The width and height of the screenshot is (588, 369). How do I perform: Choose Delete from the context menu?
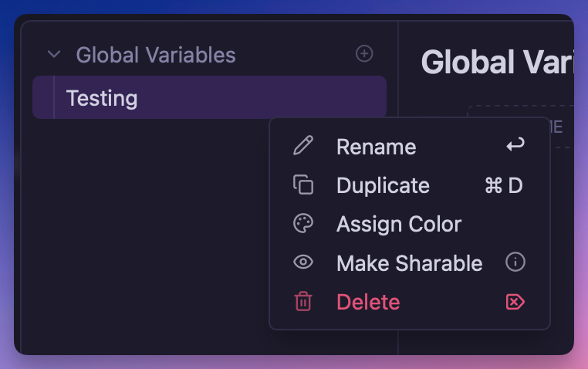point(368,302)
